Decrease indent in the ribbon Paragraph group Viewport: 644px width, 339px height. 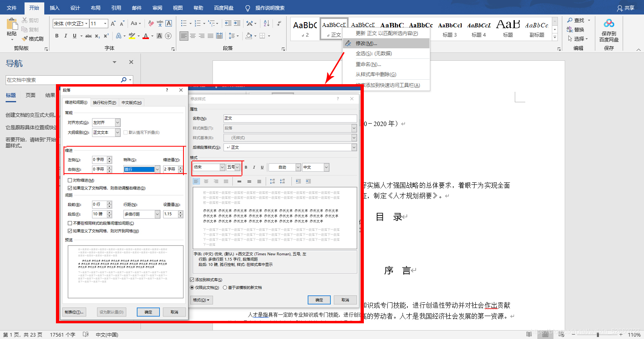(x=228, y=23)
